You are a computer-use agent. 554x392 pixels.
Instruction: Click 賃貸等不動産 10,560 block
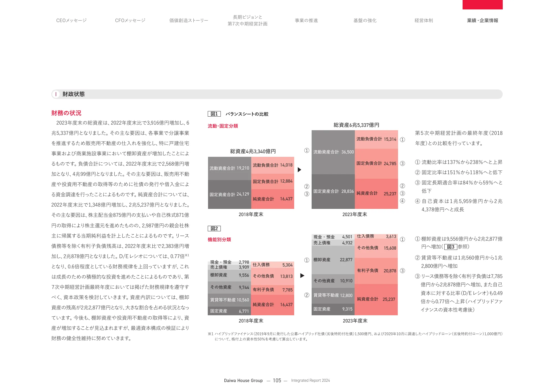click(229, 300)
